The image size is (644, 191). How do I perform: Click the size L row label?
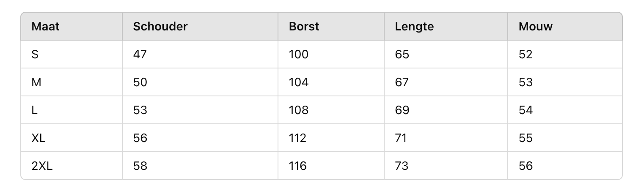tap(35, 110)
